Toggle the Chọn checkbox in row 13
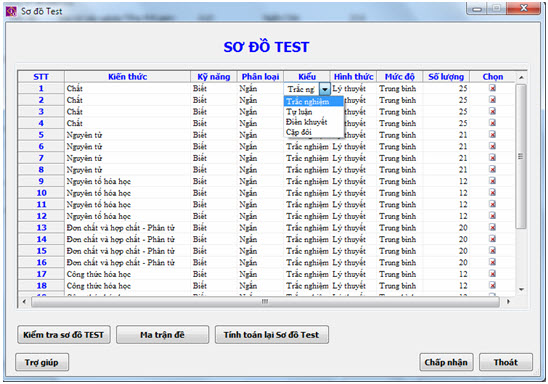This screenshot has width=548, height=384. click(x=492, y=227)
